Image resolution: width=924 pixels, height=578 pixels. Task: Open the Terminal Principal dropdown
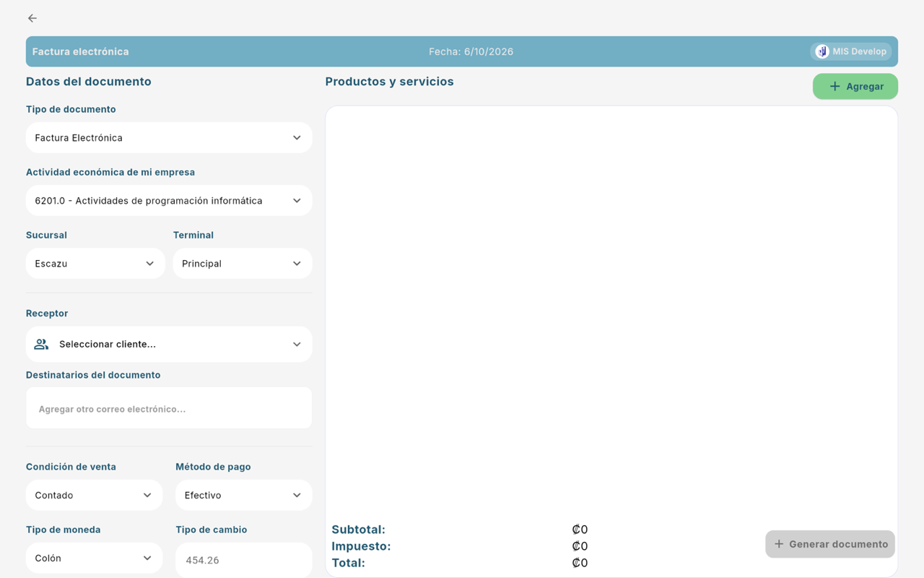[x=243, y=263]
